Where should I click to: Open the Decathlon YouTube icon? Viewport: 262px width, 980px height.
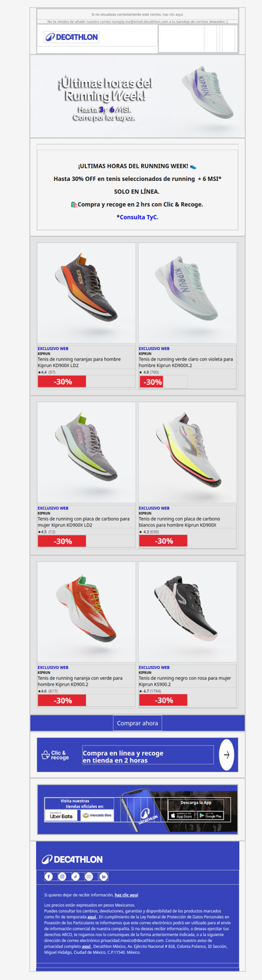[90, 876]
